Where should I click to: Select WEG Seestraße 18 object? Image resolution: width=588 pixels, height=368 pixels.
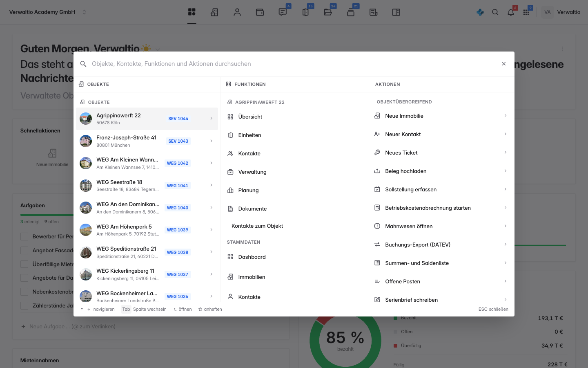coord(147,185)
